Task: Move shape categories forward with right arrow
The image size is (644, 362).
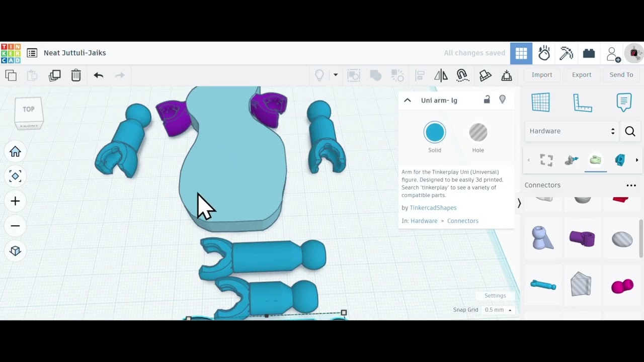Action: [637, 160]
